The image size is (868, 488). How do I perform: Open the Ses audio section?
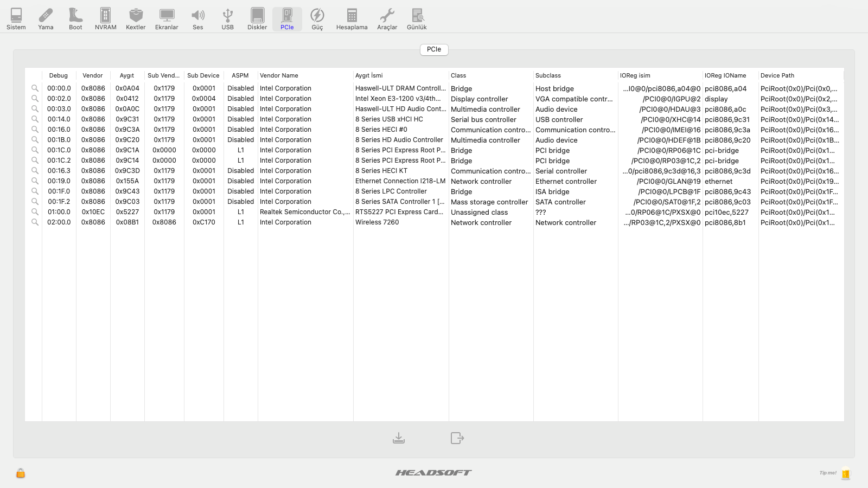pos(198,19)
